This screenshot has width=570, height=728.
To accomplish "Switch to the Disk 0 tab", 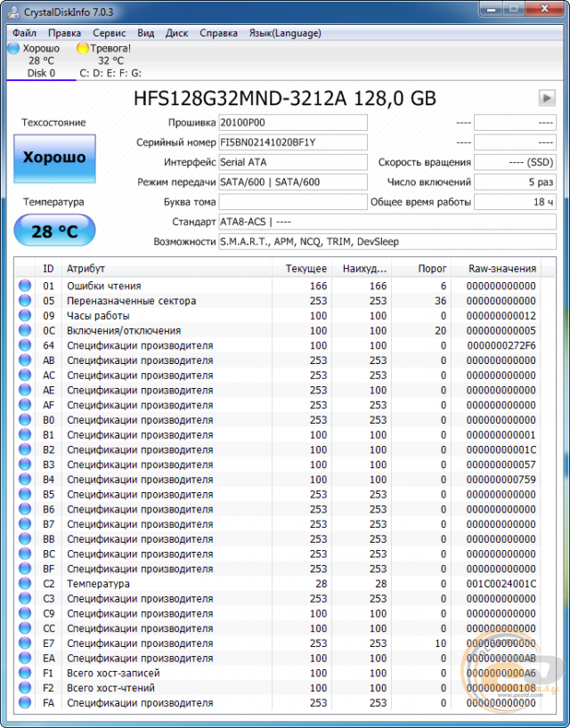I will coord(41,61).
